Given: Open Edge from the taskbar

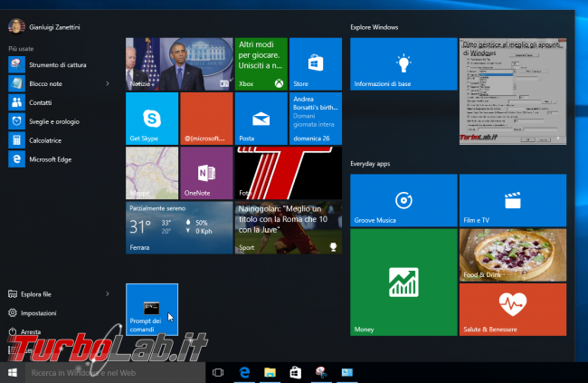Looking at the screenshot, I should tap(244, 372).
